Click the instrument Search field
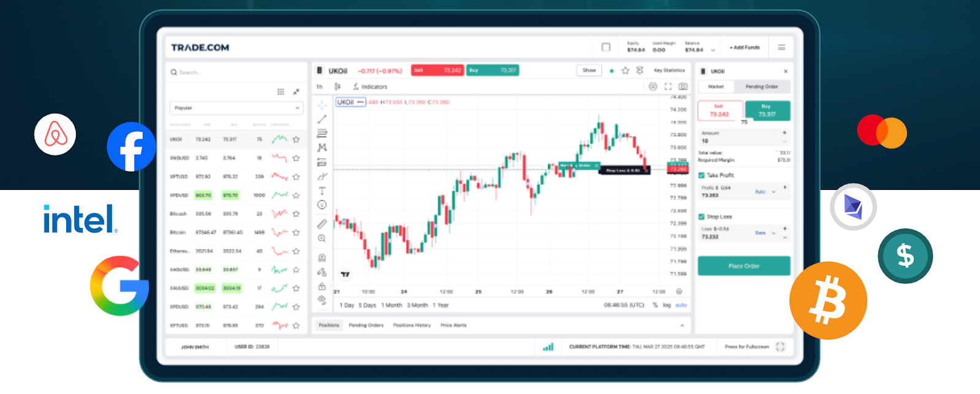980x394 pixels. (236, 72)
